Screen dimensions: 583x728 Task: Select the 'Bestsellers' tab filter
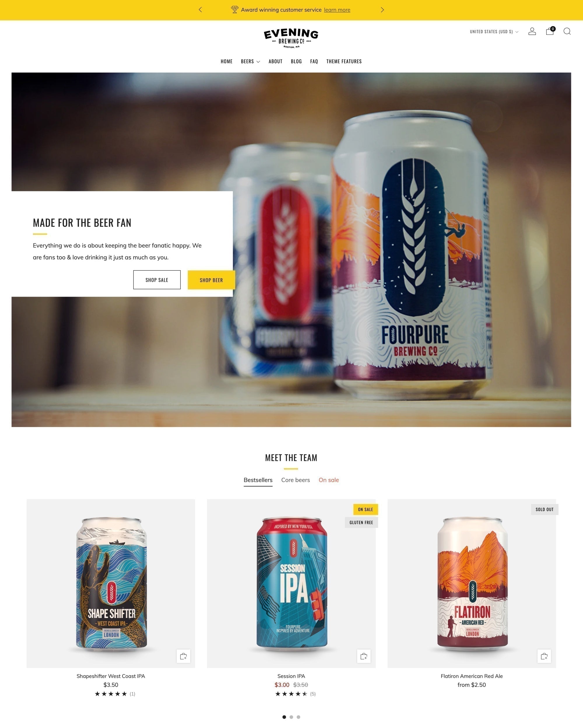[258, 480]
